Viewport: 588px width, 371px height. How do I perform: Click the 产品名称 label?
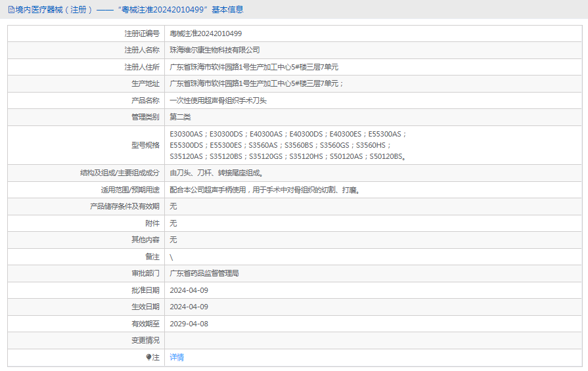point(145,100)
